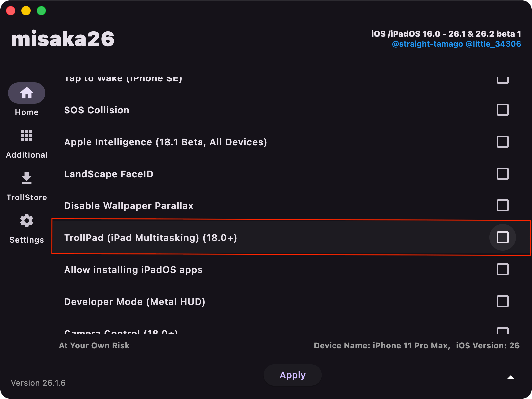The width and height of the screenshot is (532, 399).
Task: Enable Developer Mode Metal HUD checkbox
Action: coord(502,301)
